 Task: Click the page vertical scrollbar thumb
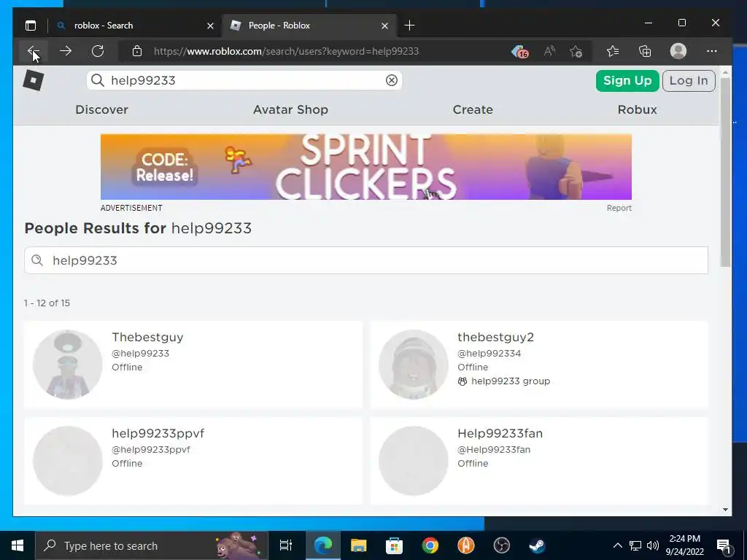[725, 171]
